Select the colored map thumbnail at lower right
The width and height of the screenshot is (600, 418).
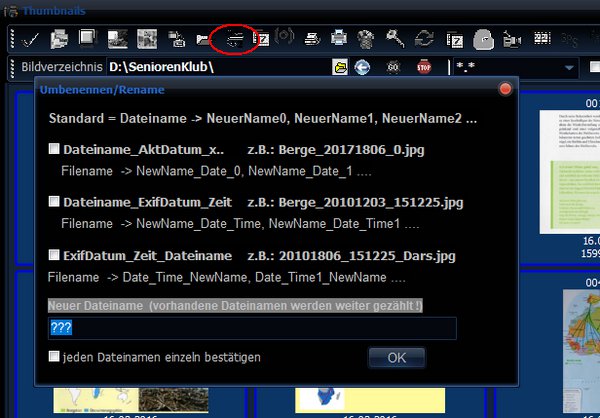click(581, 351)
